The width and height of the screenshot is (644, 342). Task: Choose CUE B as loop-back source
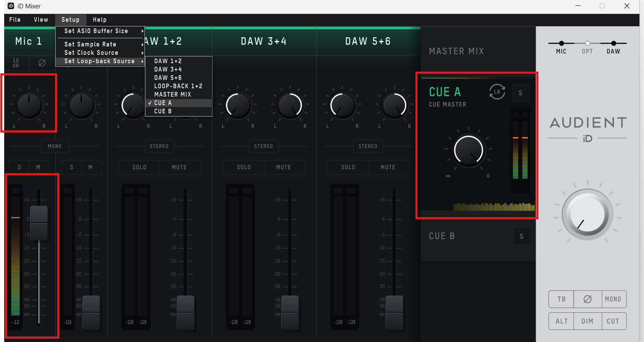[179, 111]
